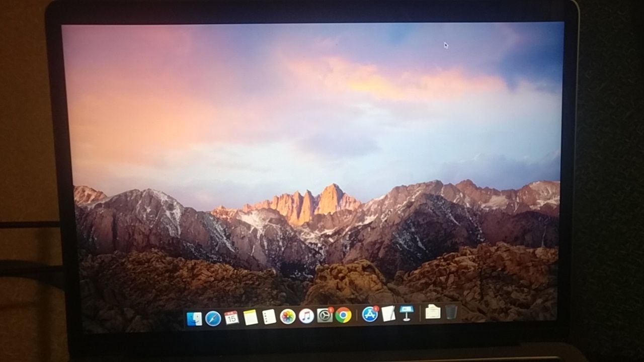Open Finder from the Dock
This screenshot has height=362, width=644.
coord(194,318)
